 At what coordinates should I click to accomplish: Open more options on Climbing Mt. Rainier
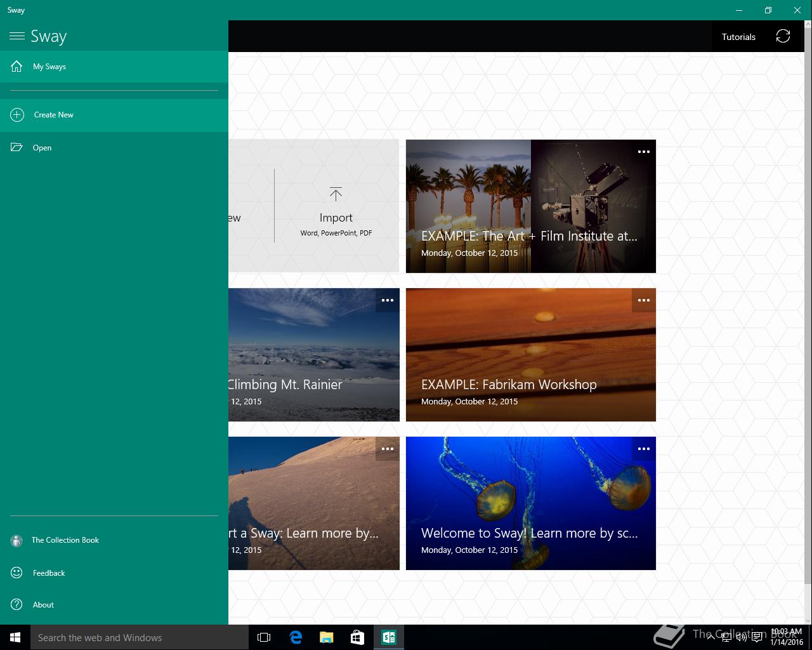tap(387, 300)
